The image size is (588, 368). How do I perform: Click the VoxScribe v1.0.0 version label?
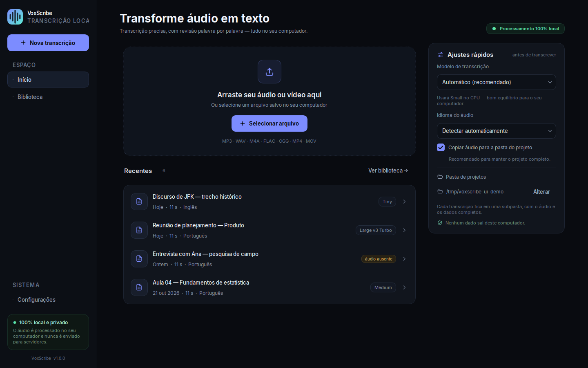[48, 358]
